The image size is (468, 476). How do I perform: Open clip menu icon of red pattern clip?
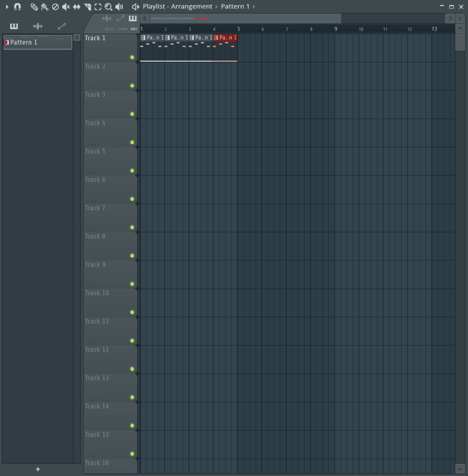click(x=216, y=38)
